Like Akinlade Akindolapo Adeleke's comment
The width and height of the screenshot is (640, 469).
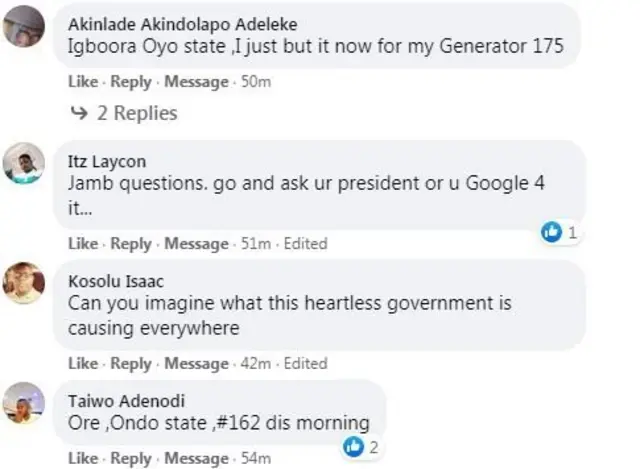click(83, 81)
